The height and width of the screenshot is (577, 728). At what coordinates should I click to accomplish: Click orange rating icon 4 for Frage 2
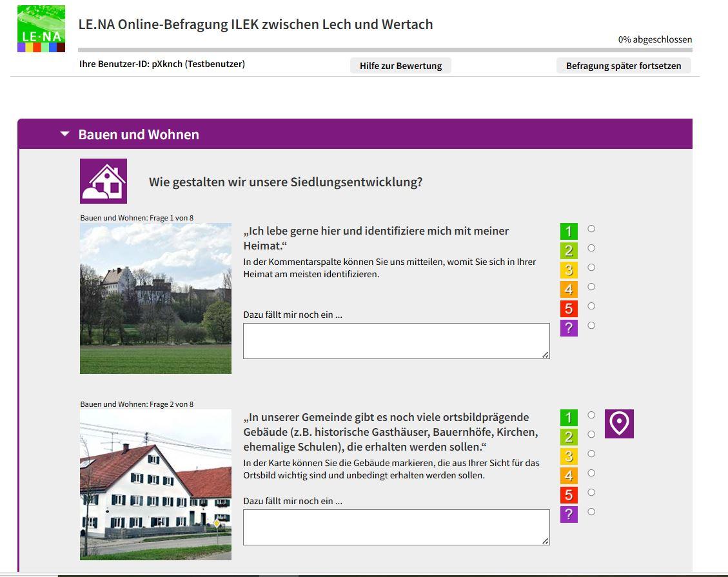click(569, 476)
